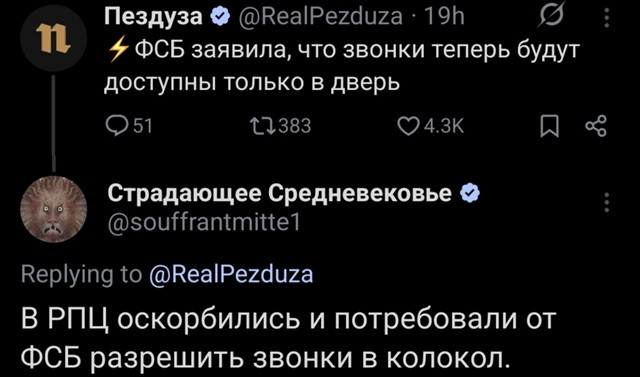Open Страдающее Средневековье lion avatar
The image size is (640, 377).
[x=53, y=209]
